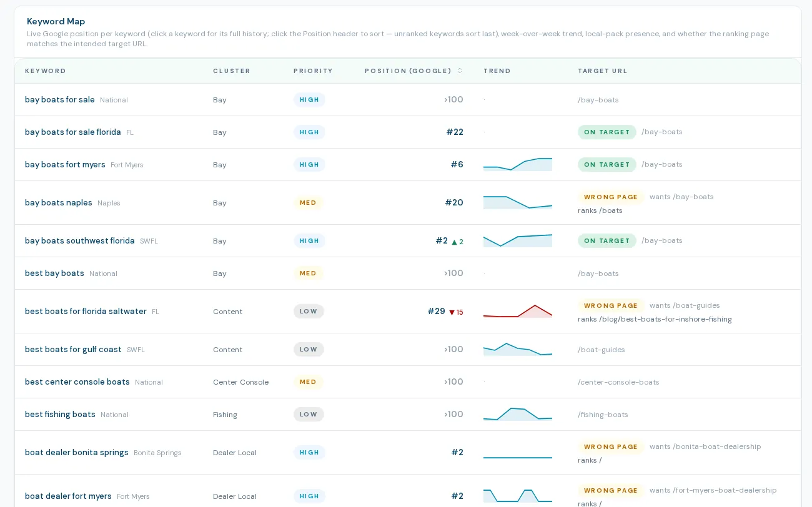The height and width of the screenshot is (507, 812).
Task: Click LOW badge for 'best boats for gulf coast'
Action: pyautogui.click(x=309, y=350)
